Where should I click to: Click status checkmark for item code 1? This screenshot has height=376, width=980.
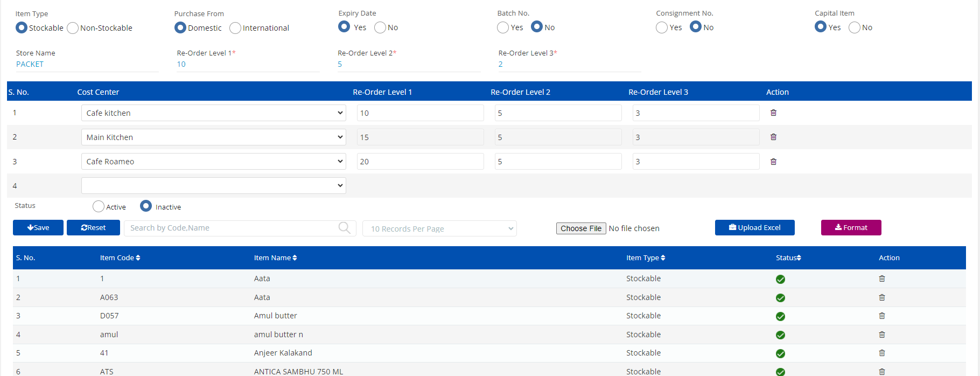780,279
